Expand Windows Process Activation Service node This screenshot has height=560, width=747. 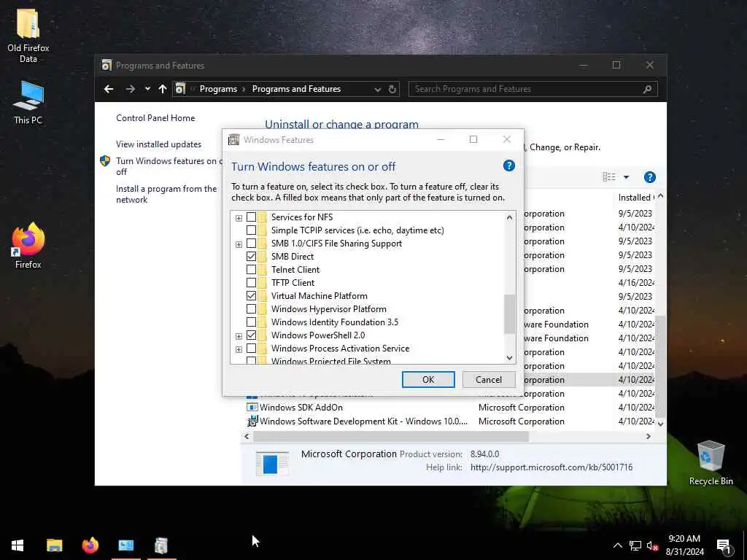239,349
